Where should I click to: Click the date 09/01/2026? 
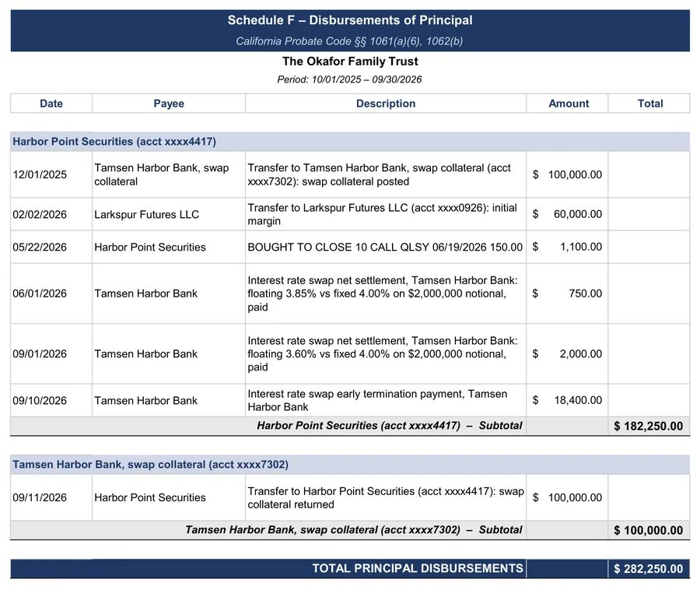pyautogui.click(x=40, y=354)
